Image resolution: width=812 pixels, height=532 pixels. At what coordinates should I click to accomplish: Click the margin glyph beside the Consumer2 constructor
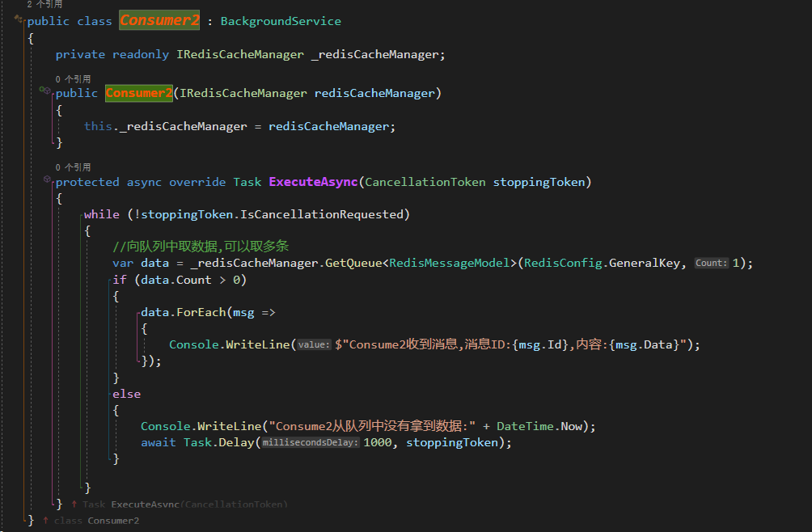45,91
